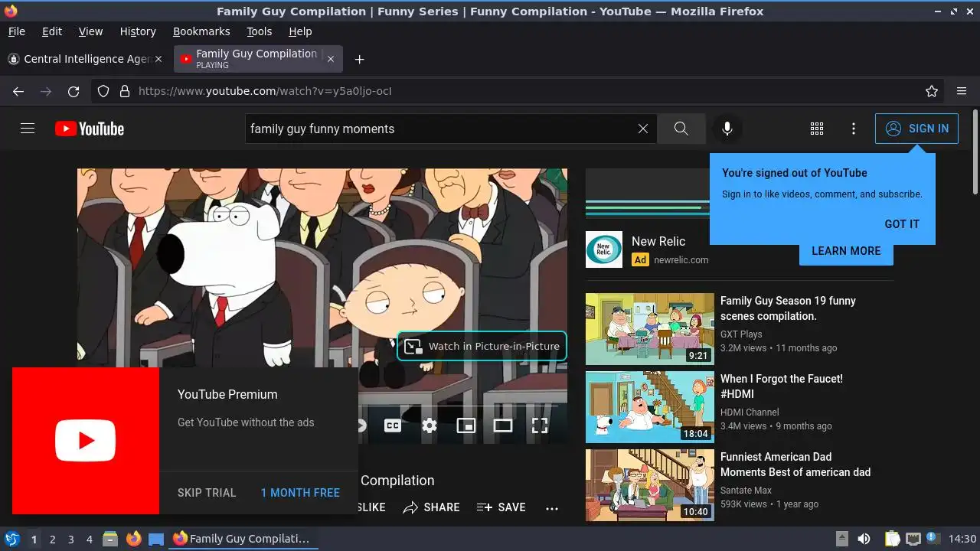This screenshot has width=980, height=551.
Task: Open the YouTube apps grid
Action: [x=817, y=129]
